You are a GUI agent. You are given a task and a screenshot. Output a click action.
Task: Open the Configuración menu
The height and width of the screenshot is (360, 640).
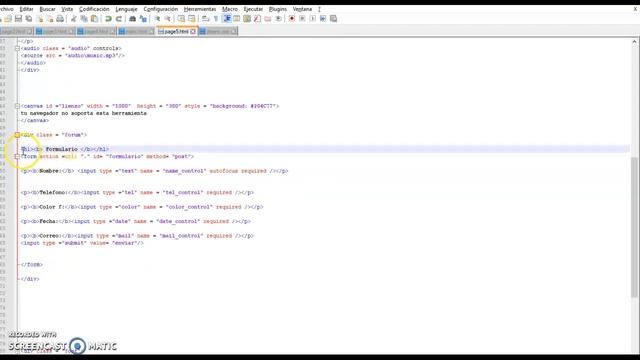pyautogui.click(x=160, y=9)
